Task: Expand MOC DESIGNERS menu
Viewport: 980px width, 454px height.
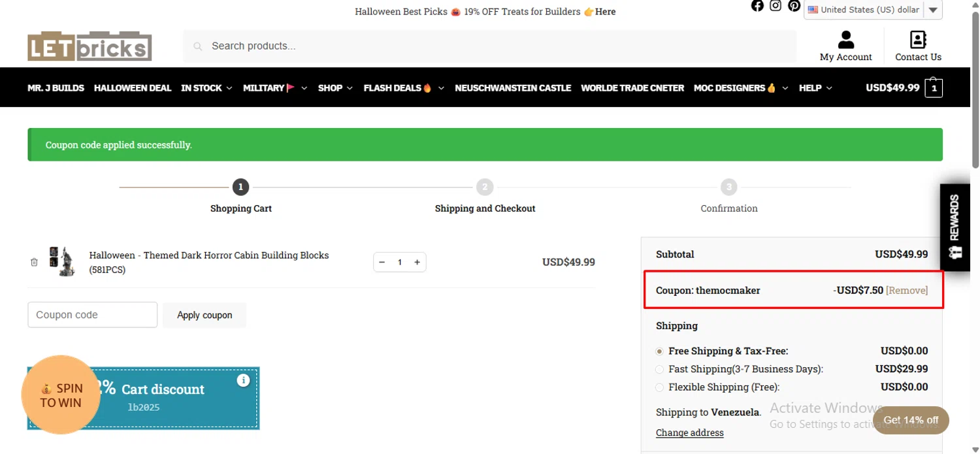Action: [741, 88]
